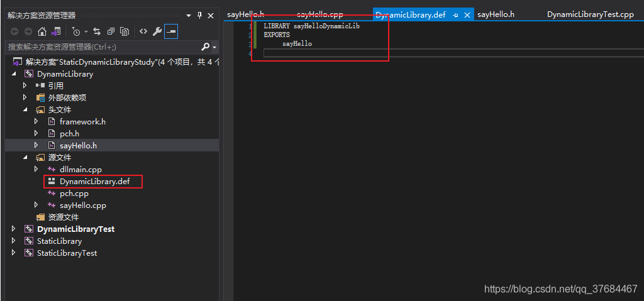The height and width of the screenshot is (301, 644).
Task: Go to Home view in Solution Explorer
Action: [42, 31]
